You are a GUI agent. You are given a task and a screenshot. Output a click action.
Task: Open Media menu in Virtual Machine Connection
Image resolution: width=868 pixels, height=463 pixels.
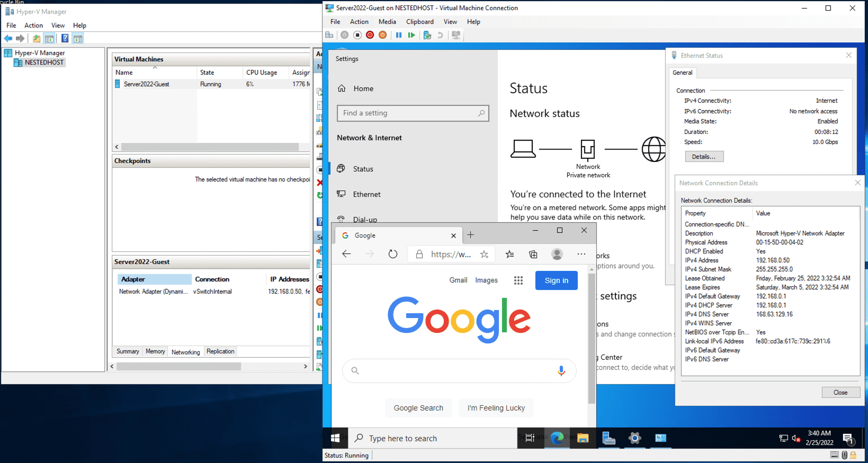(387, 22)
